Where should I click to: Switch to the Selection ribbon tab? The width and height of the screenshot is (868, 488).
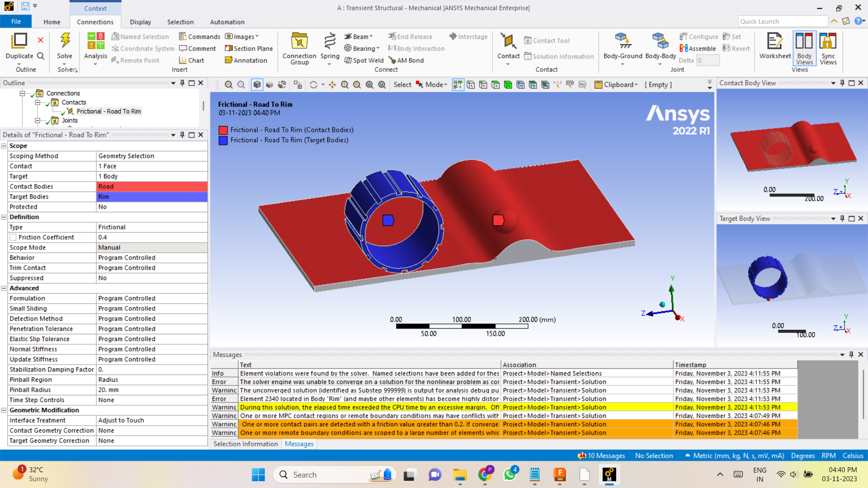180,22
